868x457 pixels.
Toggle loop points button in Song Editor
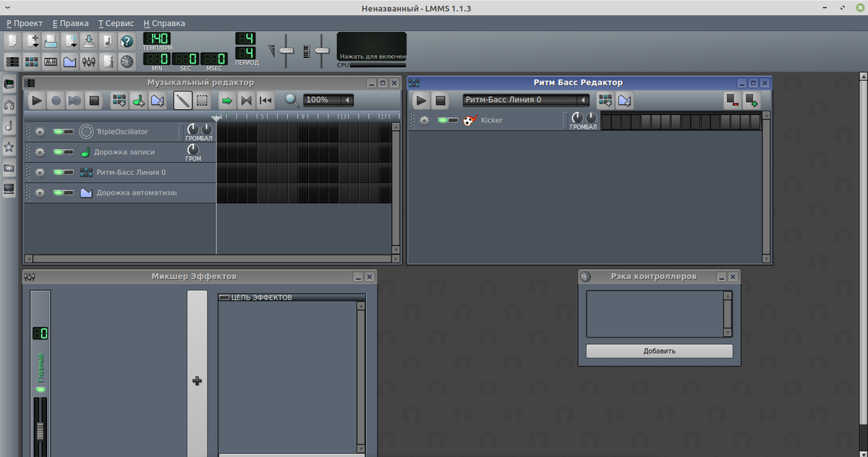246,101
